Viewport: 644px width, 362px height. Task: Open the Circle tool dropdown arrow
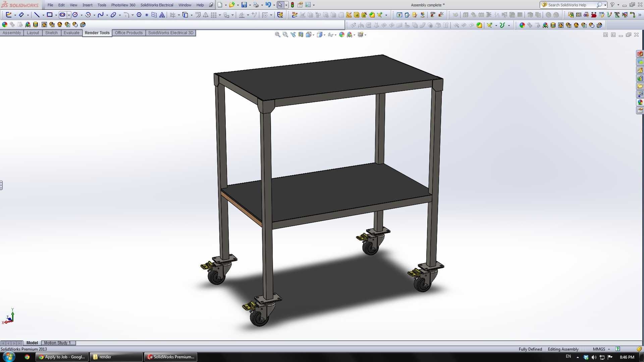pyautogui.click(x=82, y=15)
